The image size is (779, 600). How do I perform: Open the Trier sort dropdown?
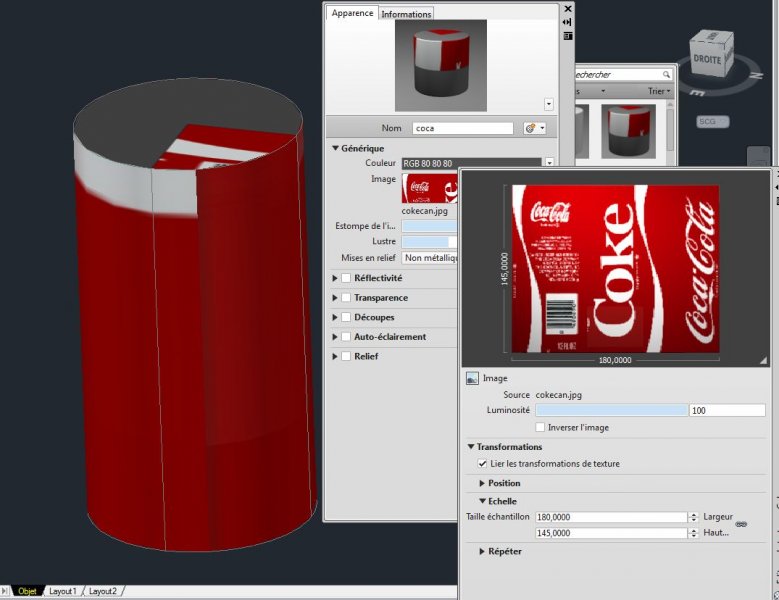[x=659, y=91]
